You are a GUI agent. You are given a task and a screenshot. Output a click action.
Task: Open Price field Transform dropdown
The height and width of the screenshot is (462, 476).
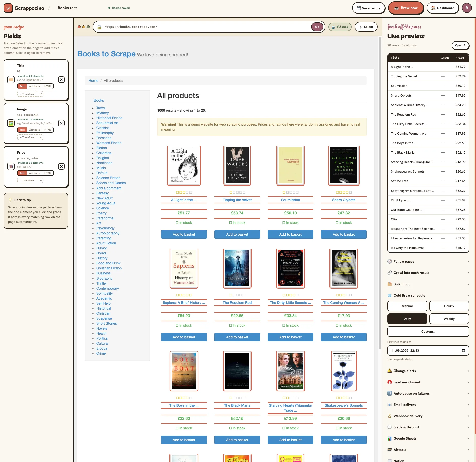point(30,181)
